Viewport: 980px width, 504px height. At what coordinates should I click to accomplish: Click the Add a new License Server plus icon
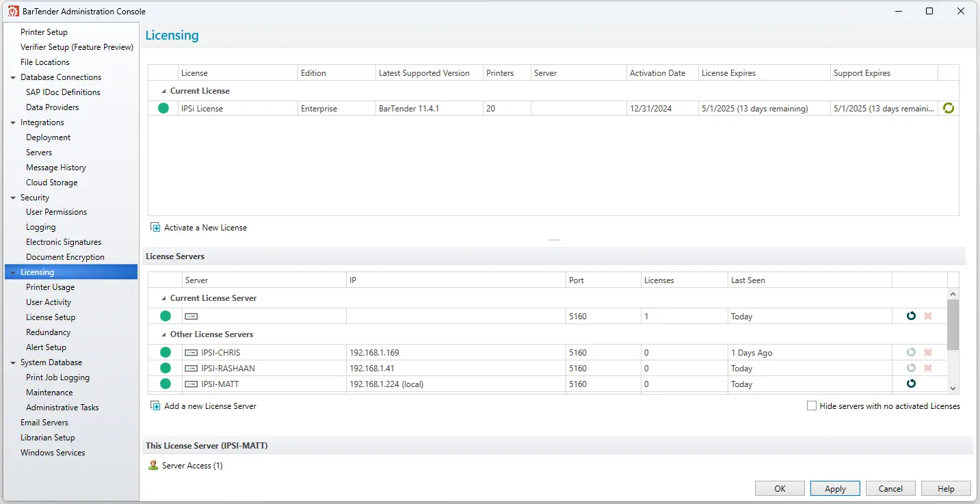(x=155, y=406)
